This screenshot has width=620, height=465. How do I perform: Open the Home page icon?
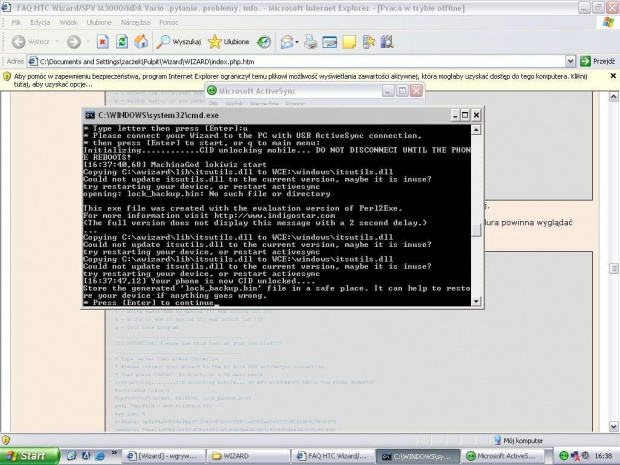click(141, 42)
